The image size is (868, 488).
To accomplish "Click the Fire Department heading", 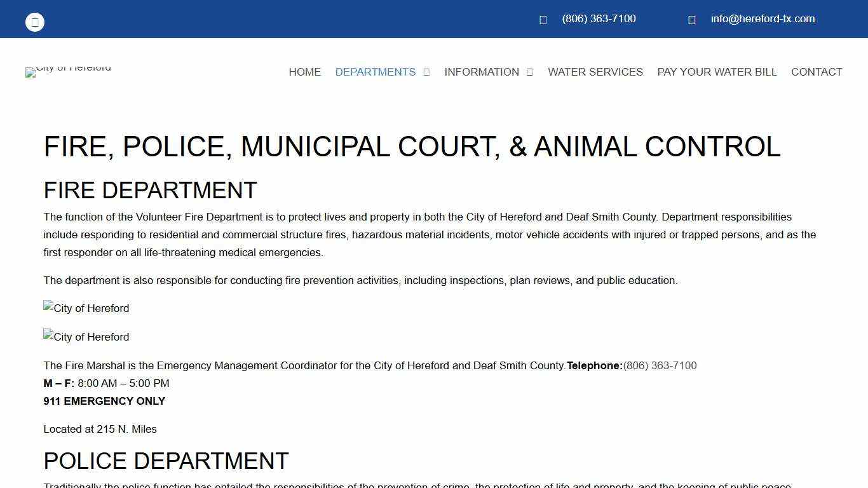I will [150, 191].
